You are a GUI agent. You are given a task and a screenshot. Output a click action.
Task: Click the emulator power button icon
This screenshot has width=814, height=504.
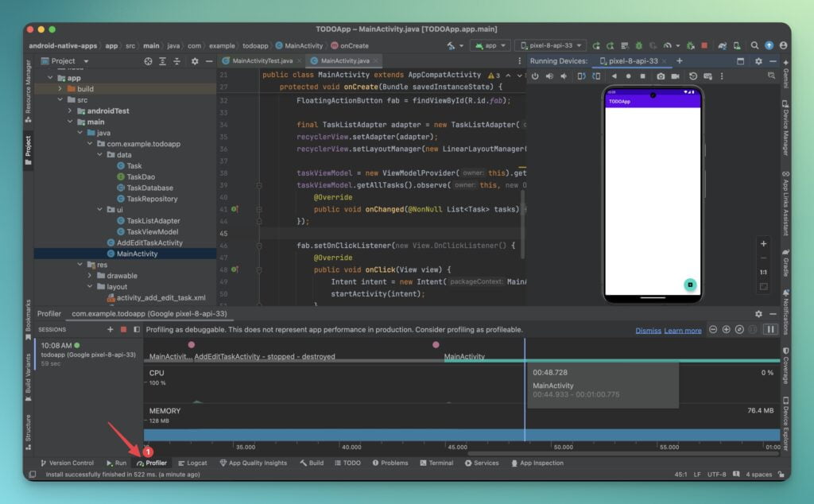(x=535, y=76)
